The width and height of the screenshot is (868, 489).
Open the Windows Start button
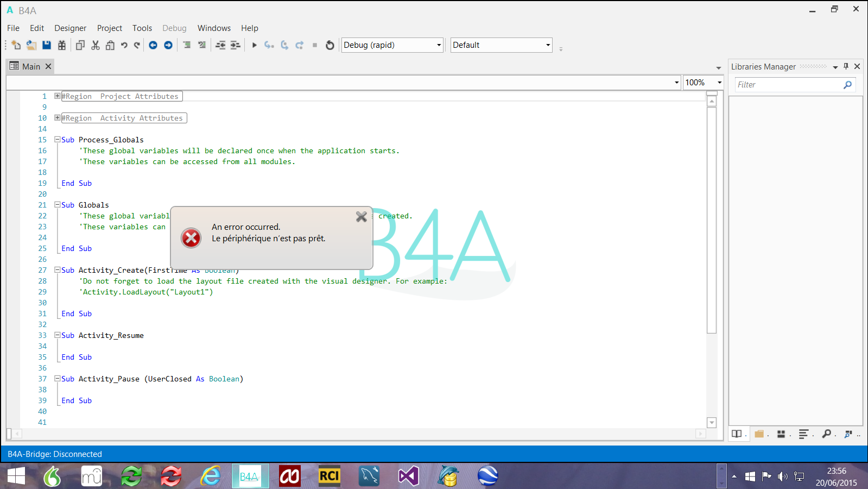pyautogui.click(x=16, y=476)
